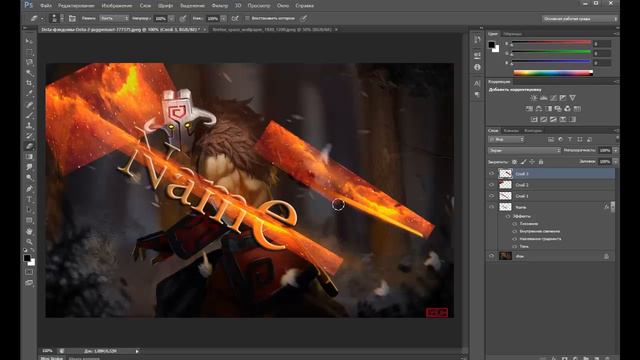Viewport: 640px width, 360px height.
Task: Click the toolbox foreground color swatch
Action: coord(27,258)
